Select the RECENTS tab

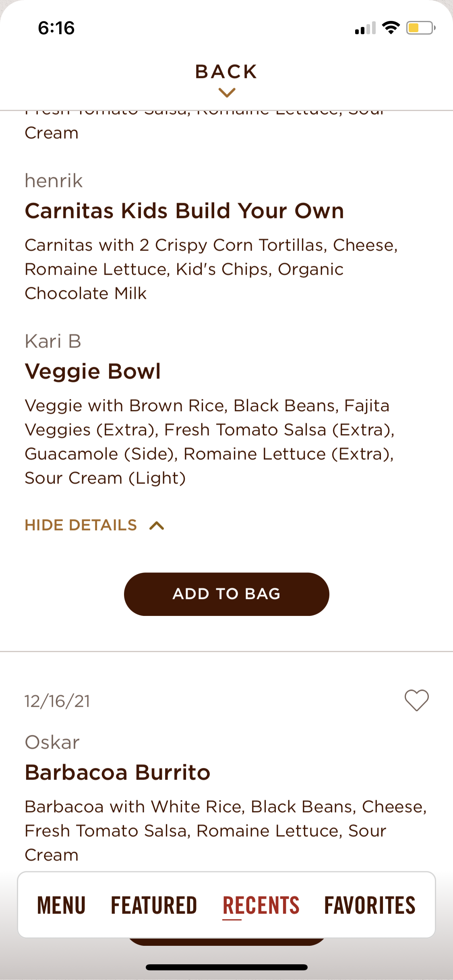pyautogui.click(x=261, y=906)
